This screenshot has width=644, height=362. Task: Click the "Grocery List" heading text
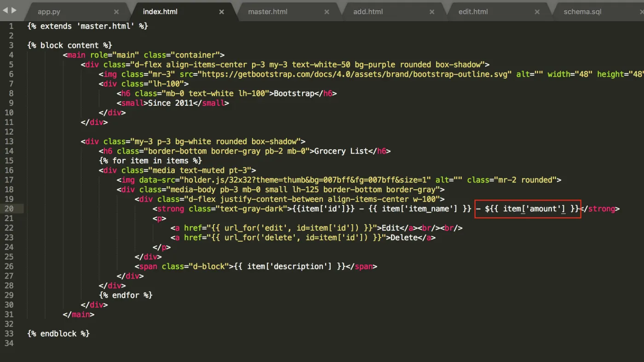pyautogui.click(x=341, y=151)
